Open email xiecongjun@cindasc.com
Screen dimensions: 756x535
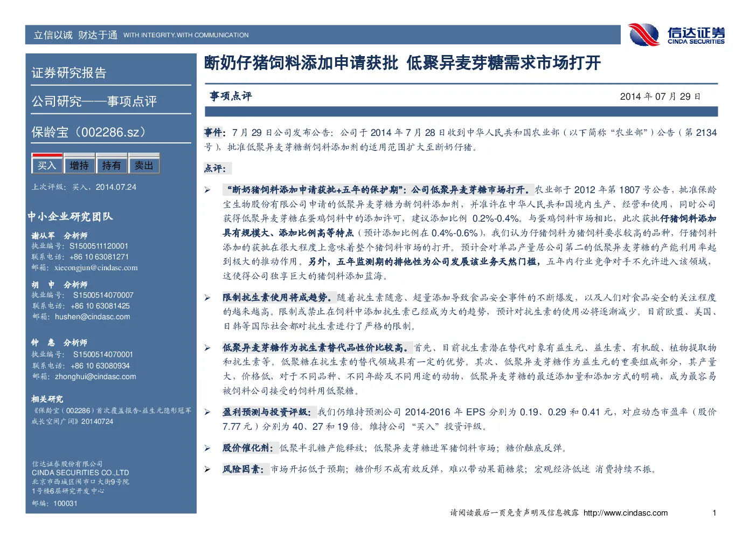pyautogui.click(x=96, y=267)
